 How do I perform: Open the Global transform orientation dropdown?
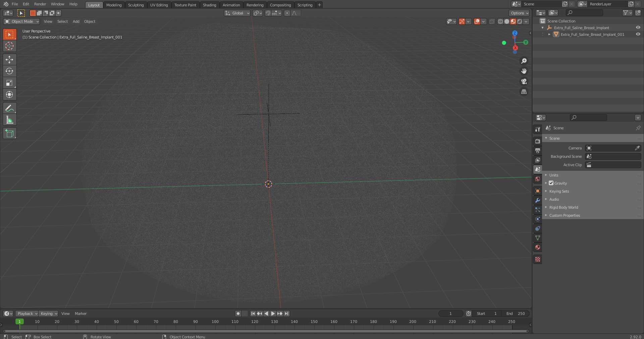click(237, 13)
